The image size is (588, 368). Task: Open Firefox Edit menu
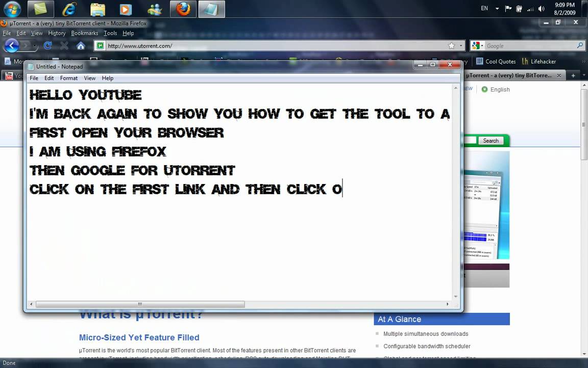(21, 33)
